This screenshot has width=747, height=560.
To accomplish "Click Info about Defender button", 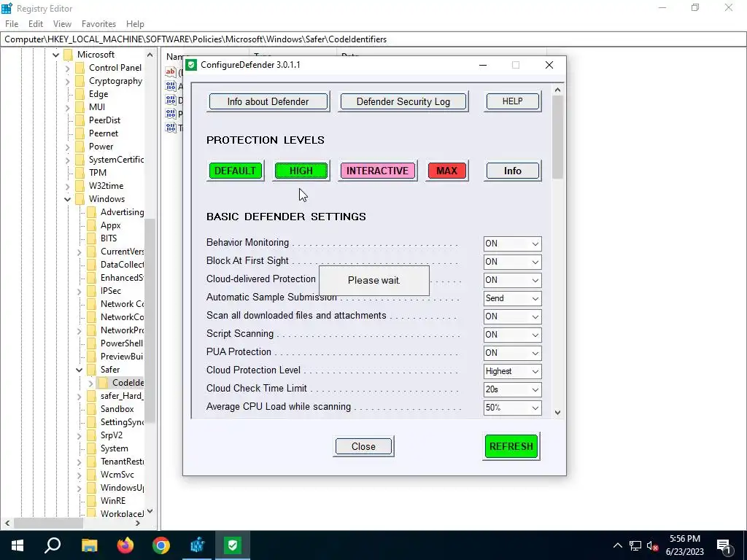I will [x=268, y=101].
